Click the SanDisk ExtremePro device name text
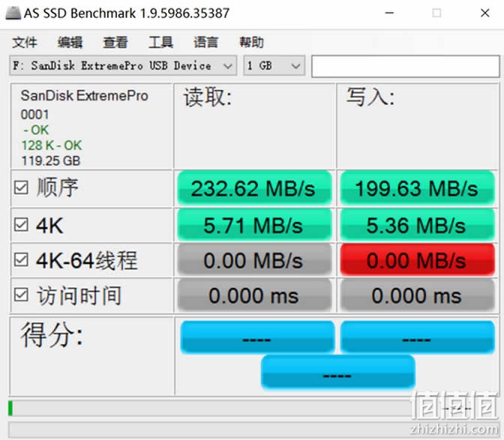The image size is (504, 440). pyautogui.click(x=85, y=96)
